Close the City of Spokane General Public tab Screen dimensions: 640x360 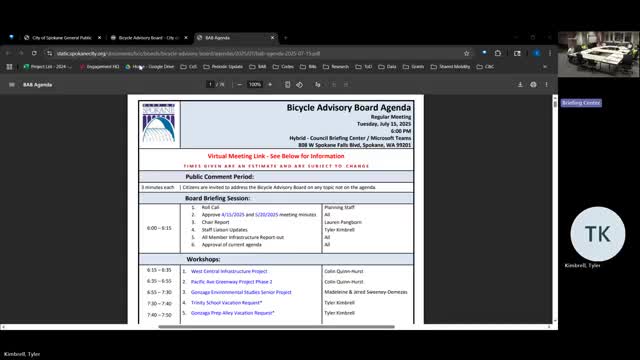coord(99,38)
